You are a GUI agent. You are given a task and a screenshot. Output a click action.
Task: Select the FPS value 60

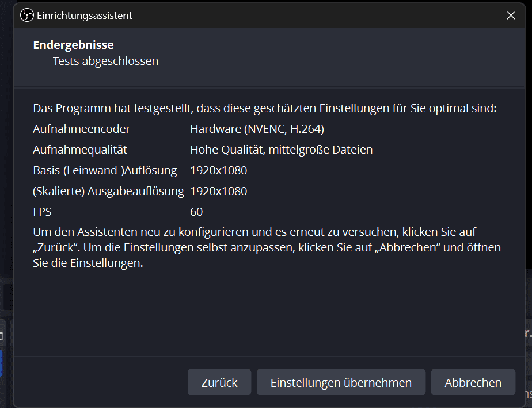tap(196, 212)
